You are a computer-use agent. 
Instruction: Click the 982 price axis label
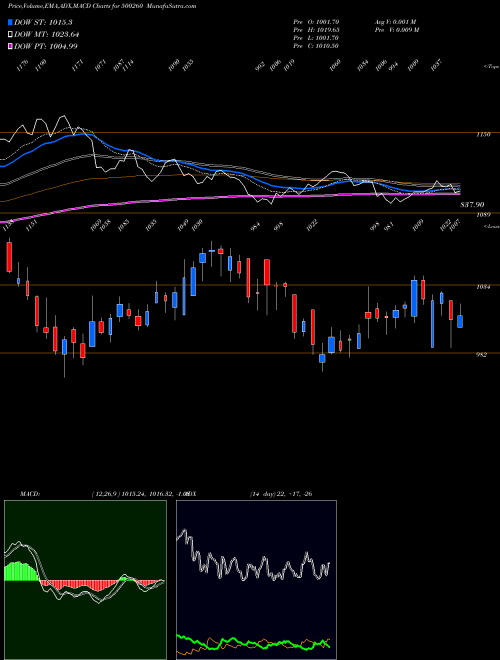[481, 355]
